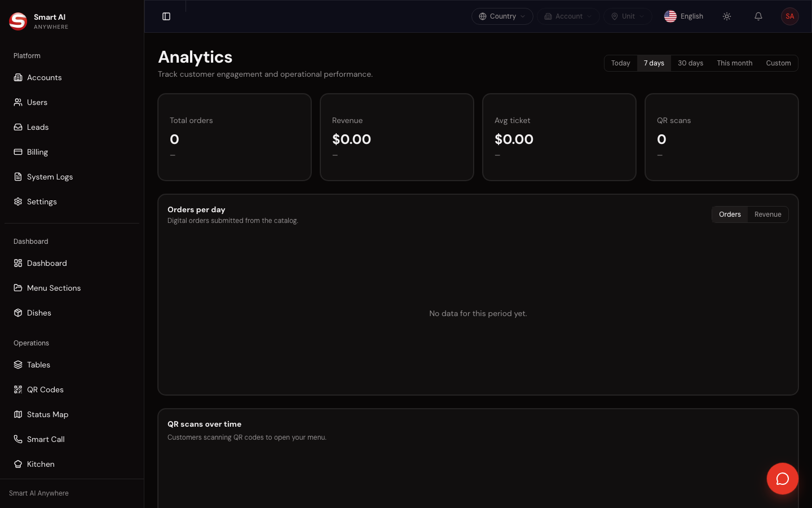Click the Billing card icon
This screenshot has width=812, height=508.
18,152
